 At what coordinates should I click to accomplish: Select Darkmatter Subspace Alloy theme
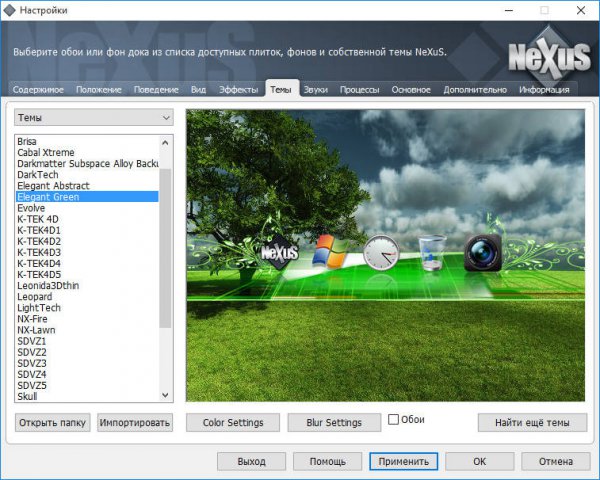[88, 163]
